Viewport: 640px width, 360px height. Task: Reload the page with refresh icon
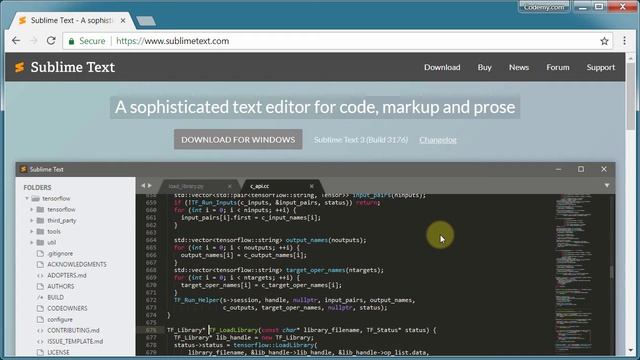[51, 41]
